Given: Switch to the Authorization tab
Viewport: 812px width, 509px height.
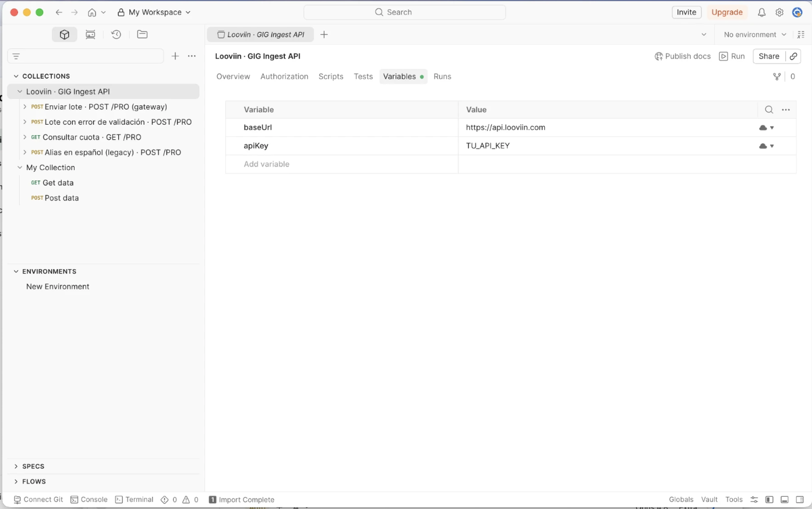Looking at the screenshot, I should coord(284,76).
